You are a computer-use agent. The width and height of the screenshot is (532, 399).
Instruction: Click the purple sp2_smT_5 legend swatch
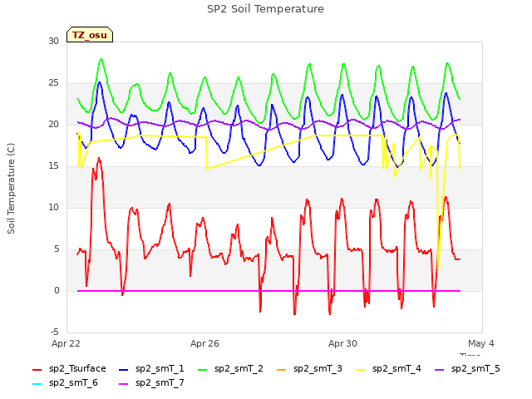click(440, 369)
